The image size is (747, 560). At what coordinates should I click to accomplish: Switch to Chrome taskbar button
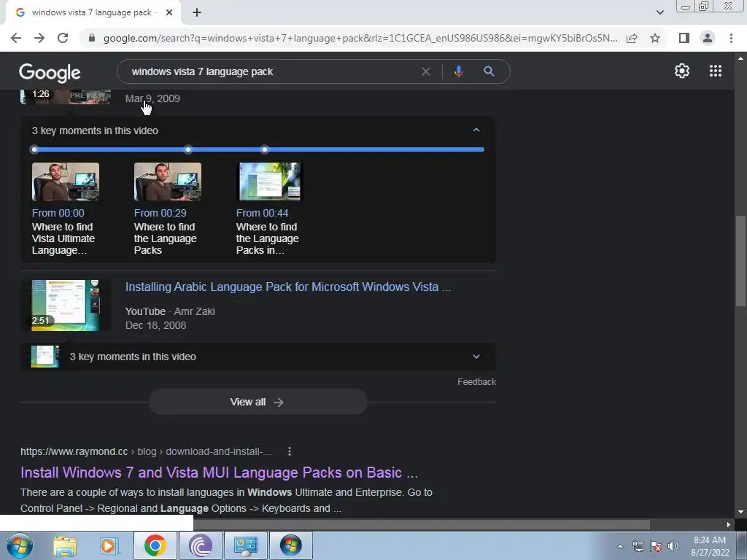coord(155,545)
